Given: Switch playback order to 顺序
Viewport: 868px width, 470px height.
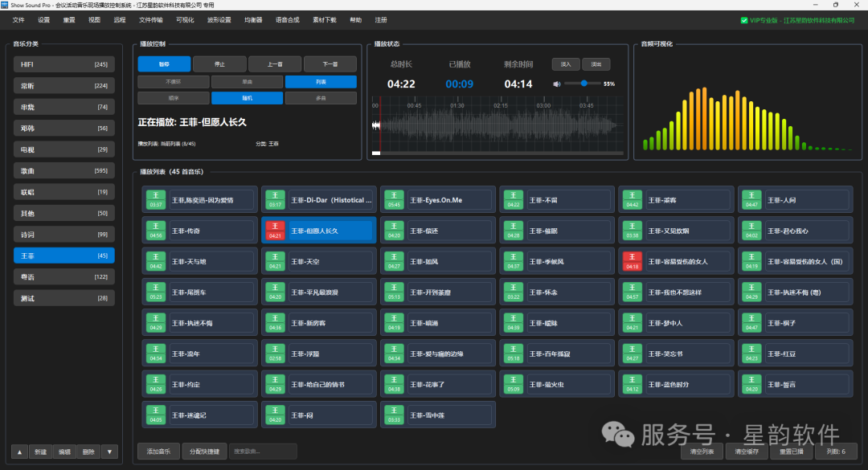Looking at the screenshot, I should click(174, 98).
